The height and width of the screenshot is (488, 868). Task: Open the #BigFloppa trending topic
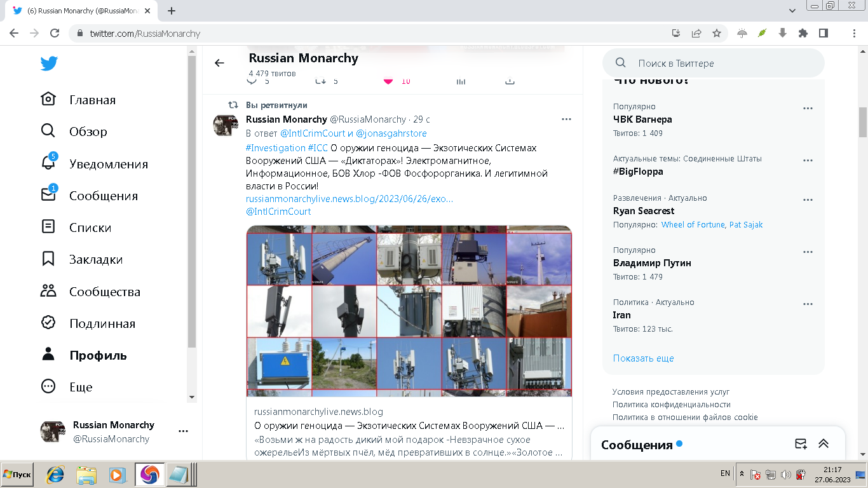[639, 172]
